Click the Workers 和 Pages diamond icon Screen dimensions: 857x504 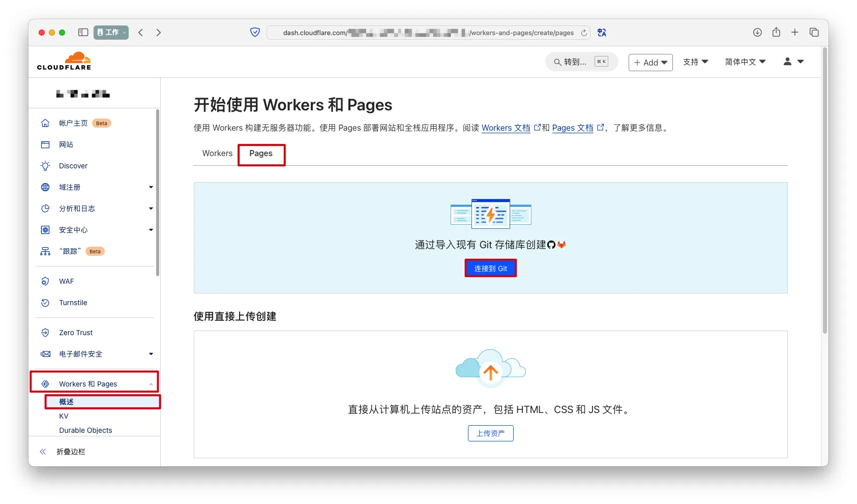click(45, 384)
